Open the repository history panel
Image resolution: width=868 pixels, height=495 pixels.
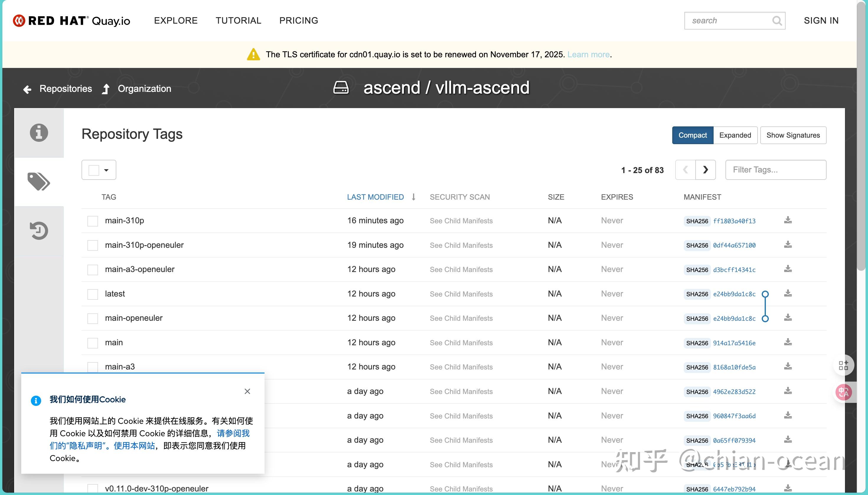pos(39,230)
